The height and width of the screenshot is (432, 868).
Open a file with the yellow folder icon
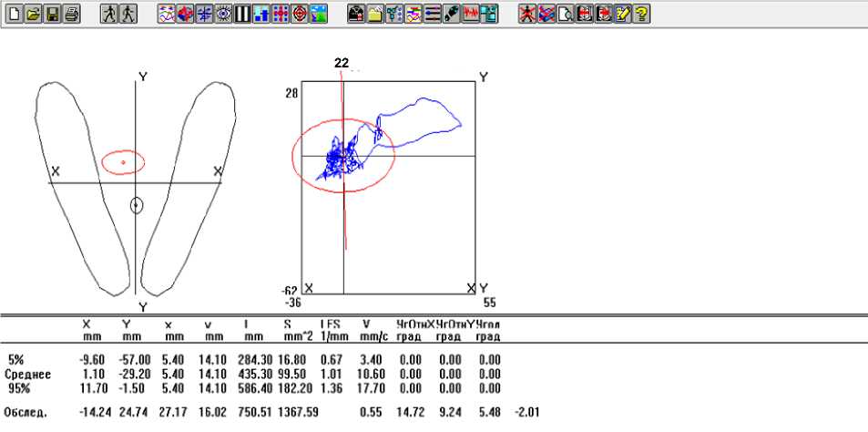[34, 14]
